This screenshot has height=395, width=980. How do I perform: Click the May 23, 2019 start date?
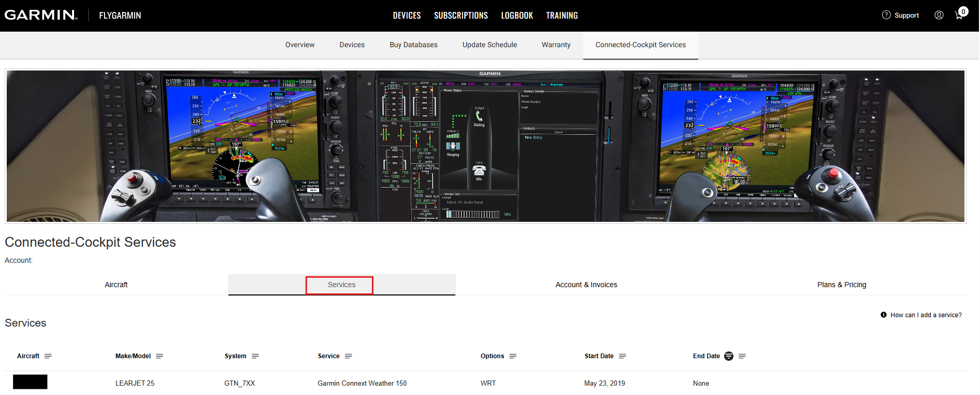pyautogui.click(x=604, y=384)
